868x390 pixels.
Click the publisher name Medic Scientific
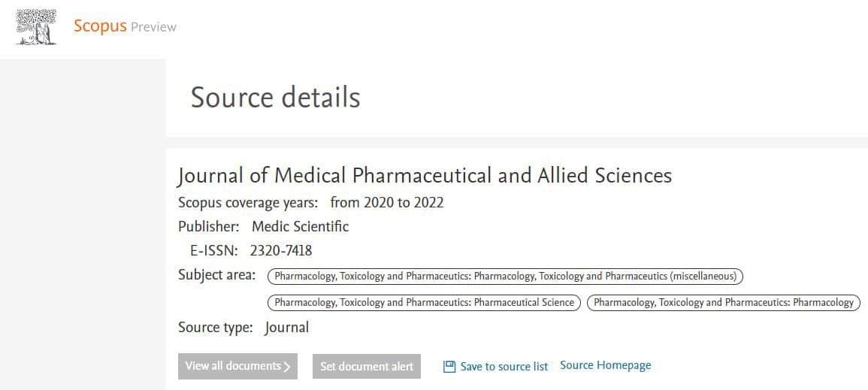(300, 226)
